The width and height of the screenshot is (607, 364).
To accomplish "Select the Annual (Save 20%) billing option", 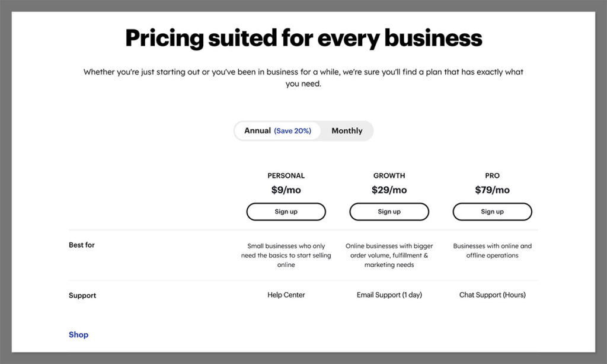I will click(277, 130).
